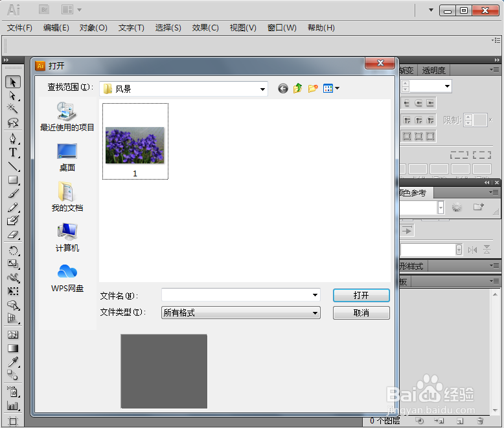Select the Column Graph tool
Viewport: 504px width, 428px height.
pos(13,405)
